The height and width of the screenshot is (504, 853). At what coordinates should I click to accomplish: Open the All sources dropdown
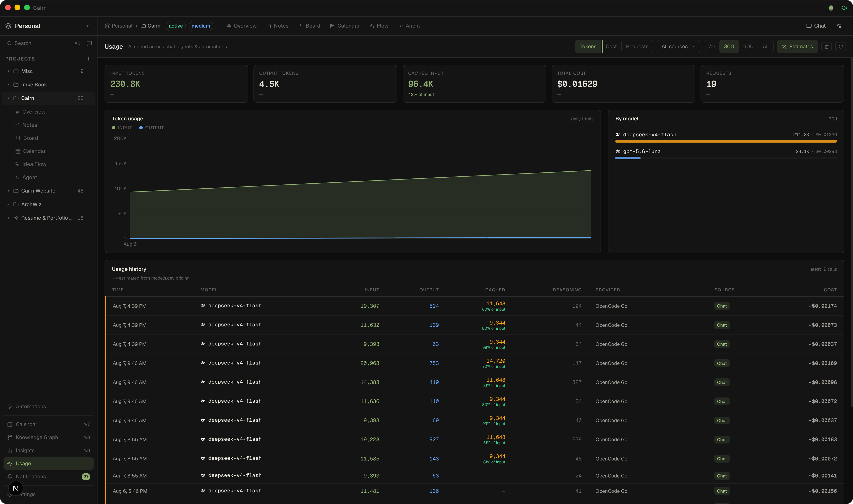678,47
